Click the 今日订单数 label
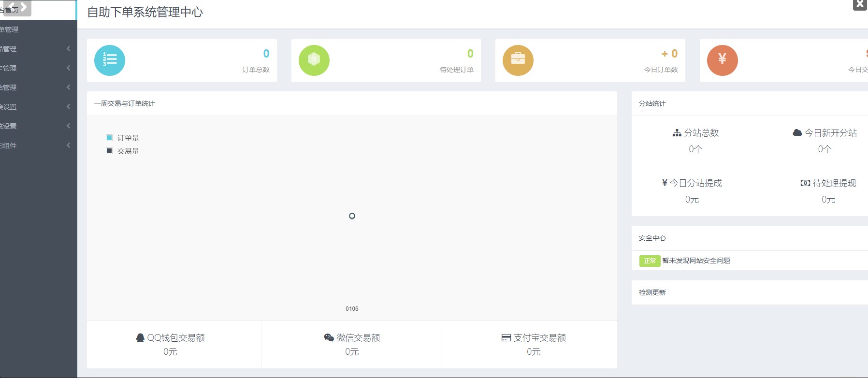Image resolution: width=868 pixels, height=378 pixels. coord(661,70)
